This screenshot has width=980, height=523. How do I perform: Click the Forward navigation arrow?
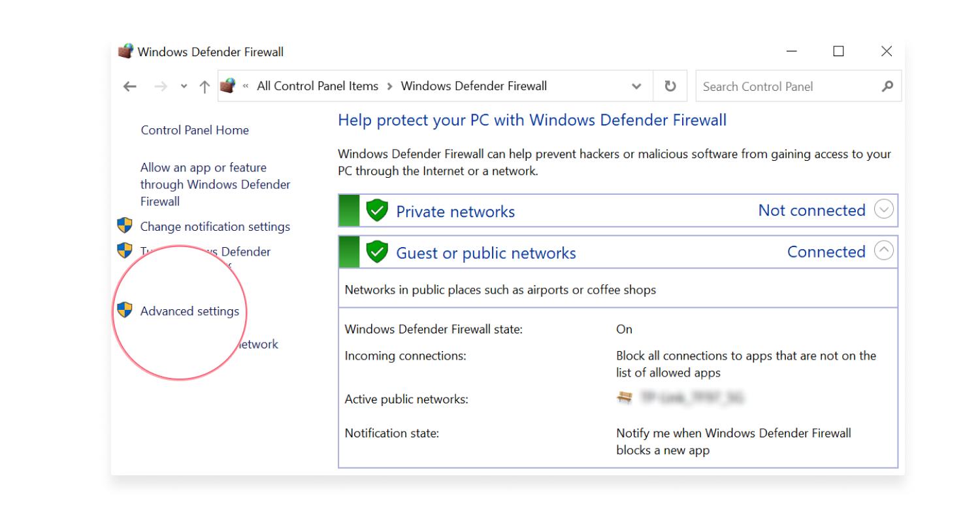tap(160, 86)
